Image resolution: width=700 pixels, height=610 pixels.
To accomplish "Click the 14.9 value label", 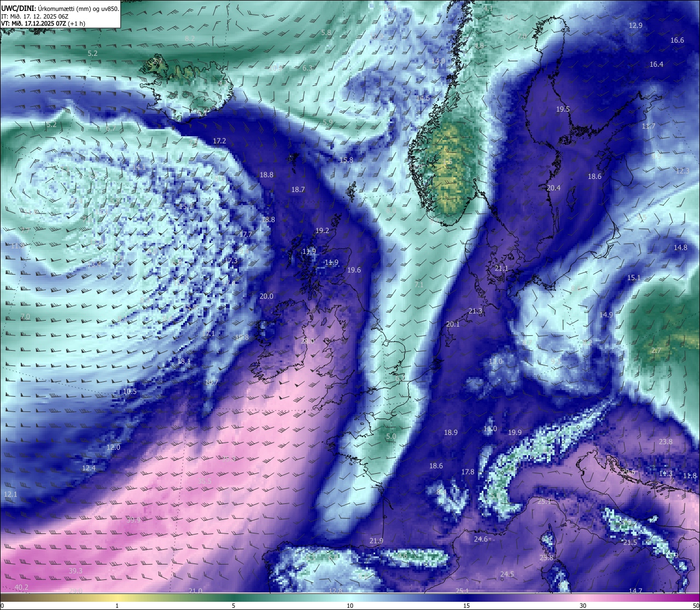I will tap(606, 315).
